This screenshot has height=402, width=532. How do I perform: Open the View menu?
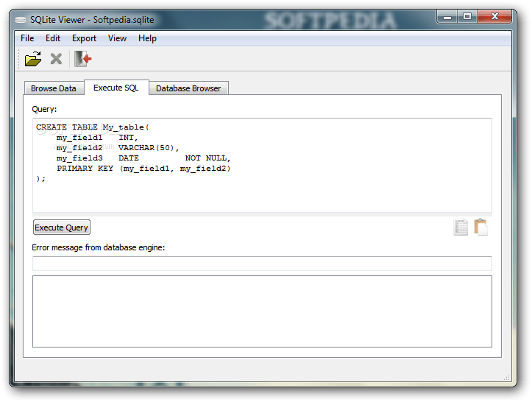117,38
